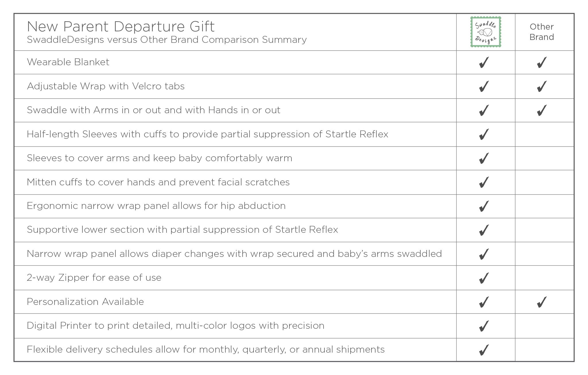Image resolution: width=588 pixels, height=375 pixels.
Task: Click SwaddleDesigns checkmark for Flexible delivery schedules
Action: coord(484,350)
